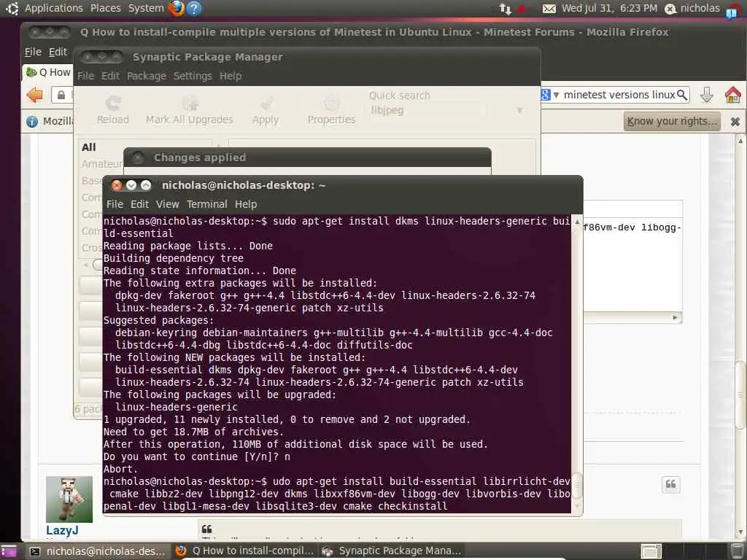
Task: Open terminal Edit menu
Action: pyautogui.click(x=139, y=204)
